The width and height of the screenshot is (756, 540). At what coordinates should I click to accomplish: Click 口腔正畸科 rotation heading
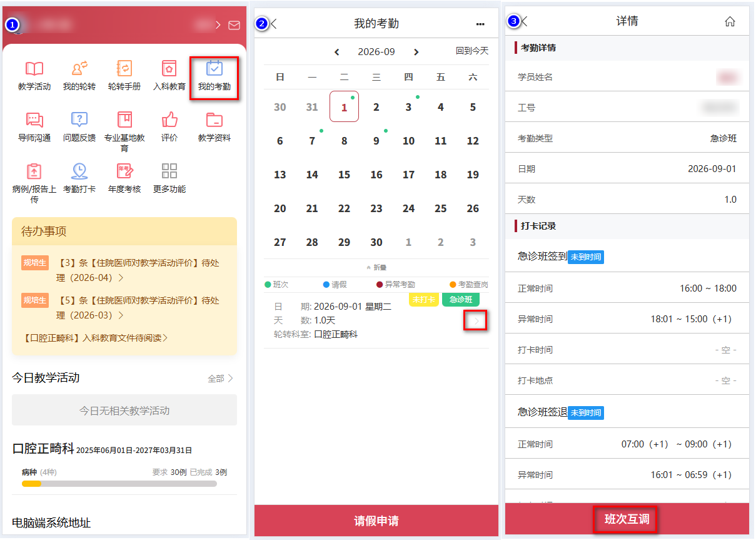pos(44,449)
